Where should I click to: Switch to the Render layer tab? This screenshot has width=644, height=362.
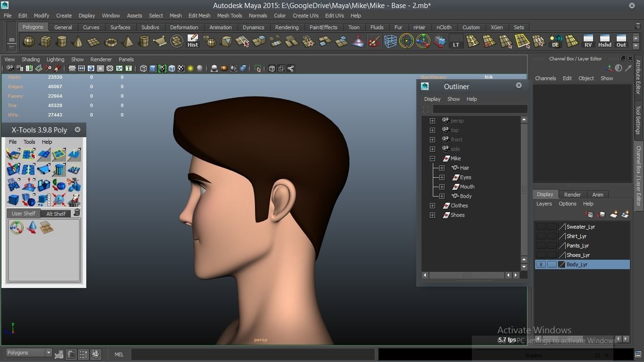572,194
